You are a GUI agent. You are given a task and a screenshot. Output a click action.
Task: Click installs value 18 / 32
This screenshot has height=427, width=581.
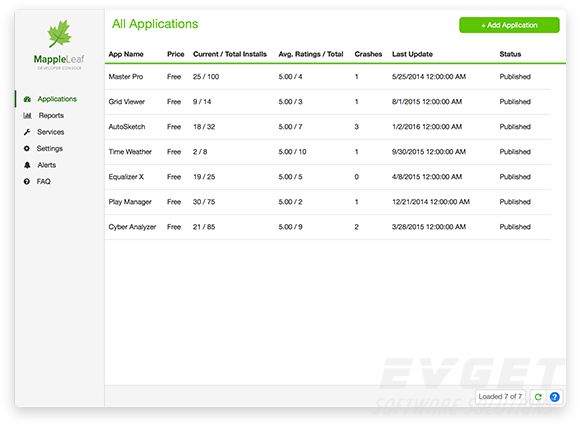click(204, 127)
